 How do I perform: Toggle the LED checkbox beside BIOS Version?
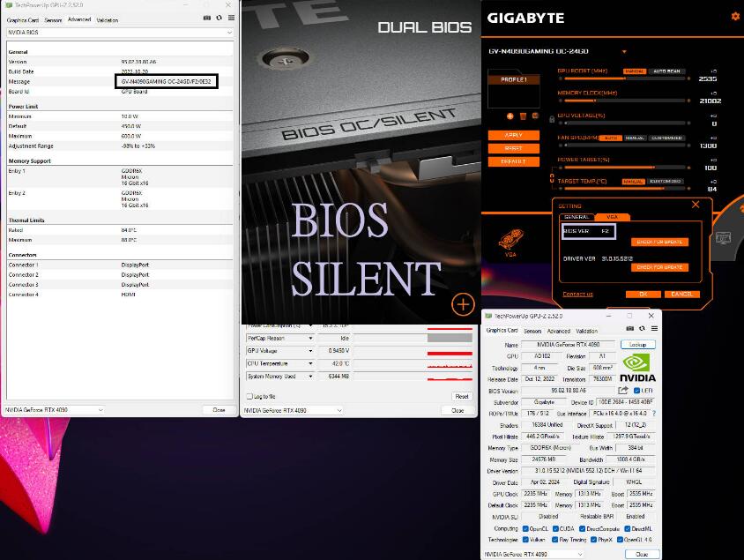coord(636,391)
